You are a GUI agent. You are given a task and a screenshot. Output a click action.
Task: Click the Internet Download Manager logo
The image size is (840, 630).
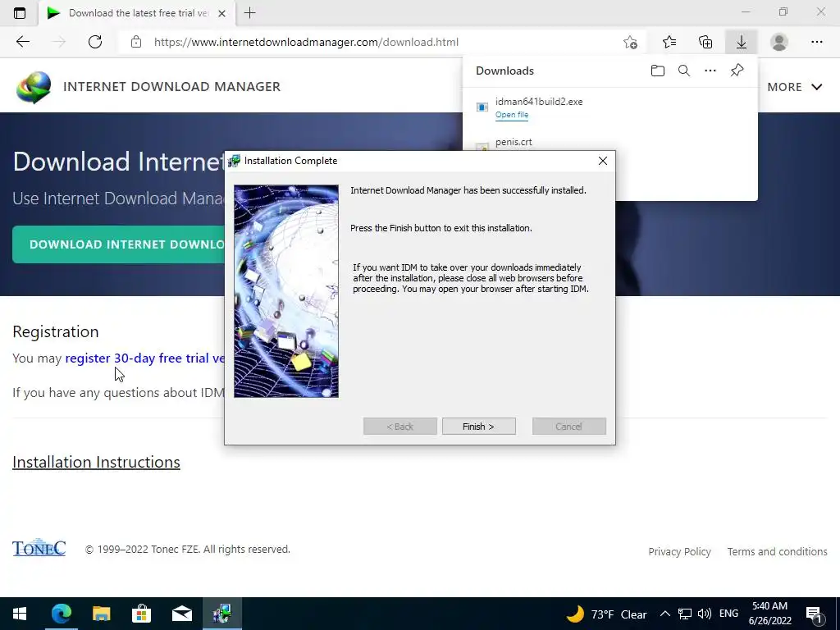click(x=34, y=87)
